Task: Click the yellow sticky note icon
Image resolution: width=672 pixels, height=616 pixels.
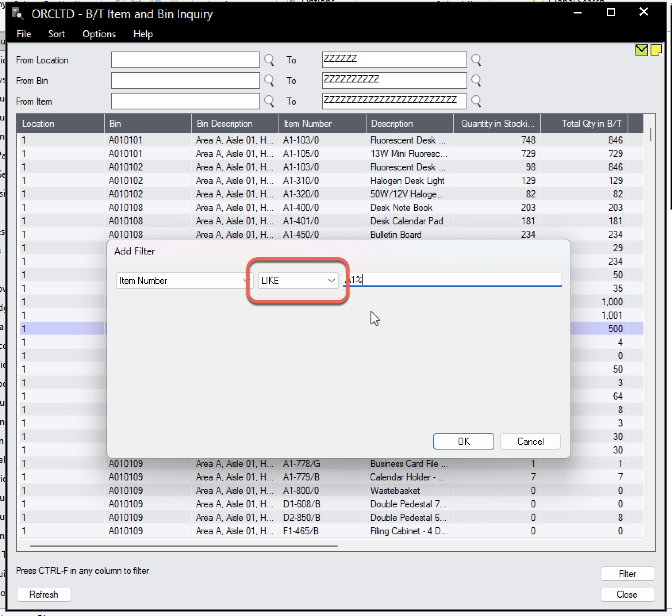Action: pyautogui.click(x=656, y=50)
